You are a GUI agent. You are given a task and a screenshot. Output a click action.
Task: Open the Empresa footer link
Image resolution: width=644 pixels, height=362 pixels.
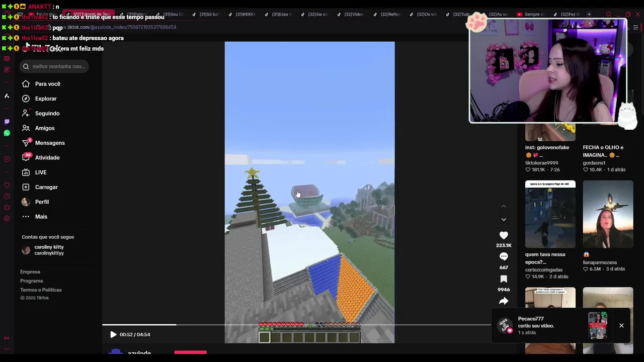30,272
